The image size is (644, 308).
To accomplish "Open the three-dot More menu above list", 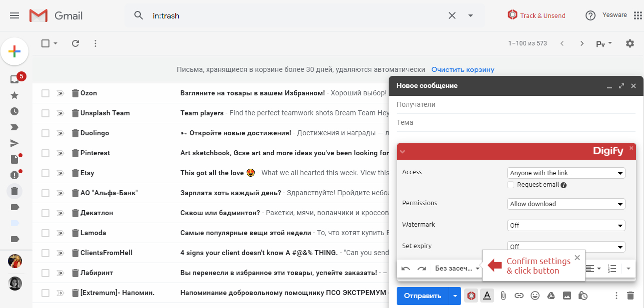I will click(95, 43).
